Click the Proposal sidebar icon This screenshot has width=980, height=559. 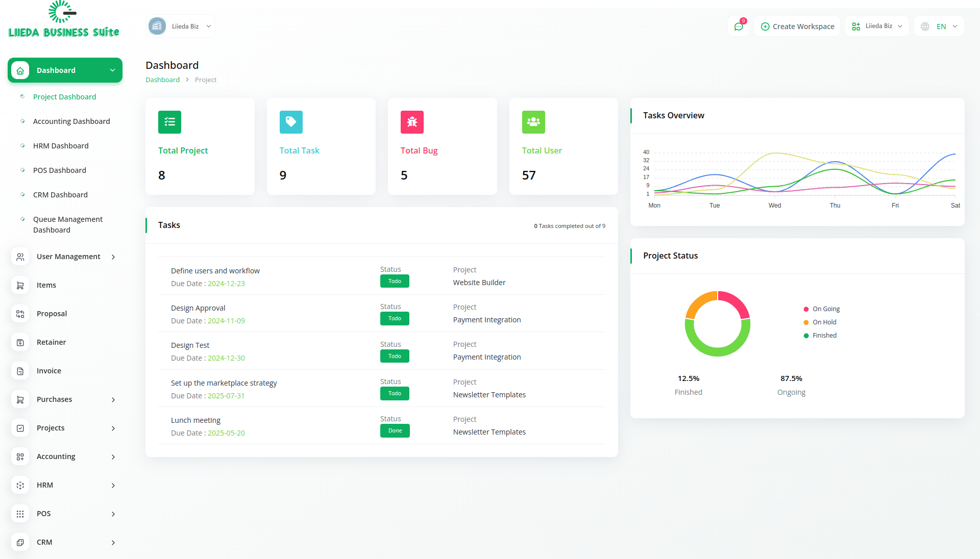(20, 314)
